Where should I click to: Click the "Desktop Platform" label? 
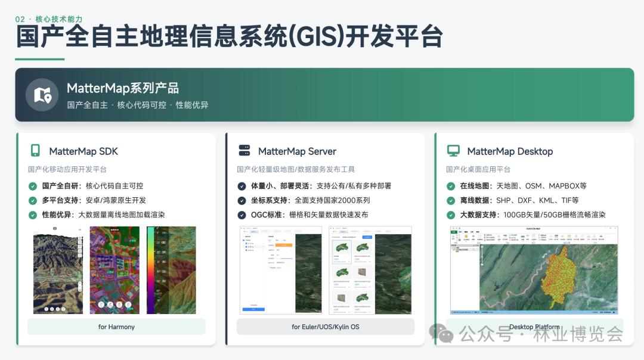tap(534, 327)
